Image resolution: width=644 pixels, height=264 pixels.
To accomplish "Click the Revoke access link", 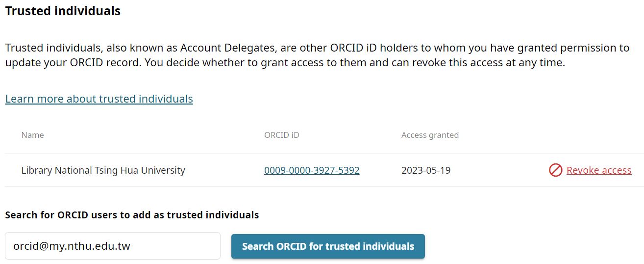I will (598, 170).
